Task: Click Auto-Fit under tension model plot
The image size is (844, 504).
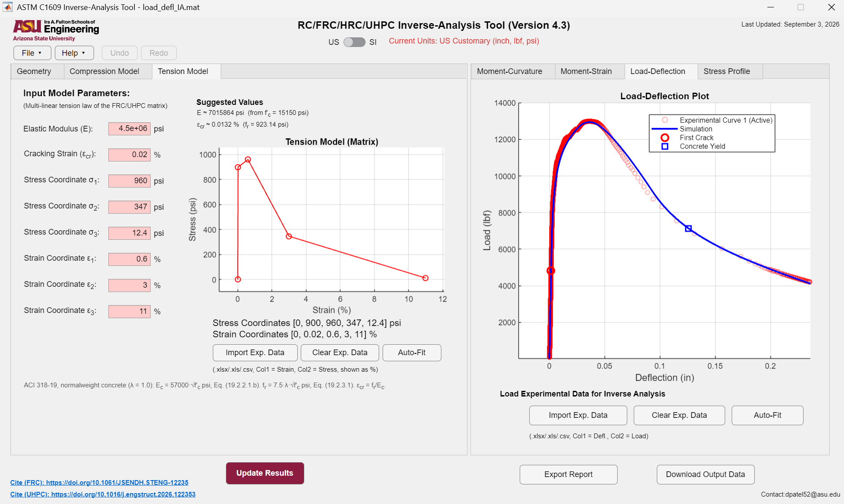Action: (412, 353)
